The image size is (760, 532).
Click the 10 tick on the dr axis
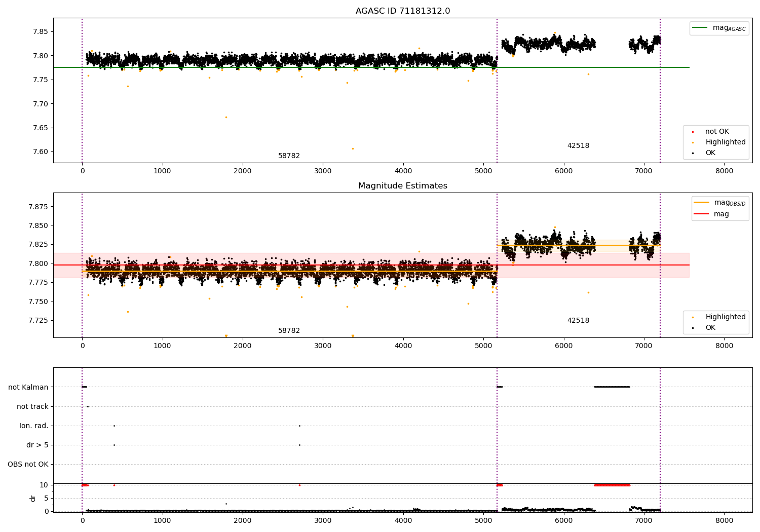44,485
